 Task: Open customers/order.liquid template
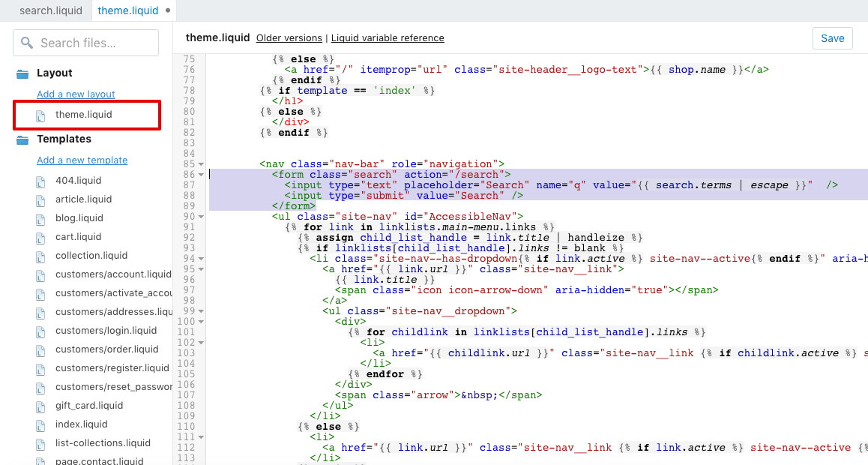pos(107,349)
